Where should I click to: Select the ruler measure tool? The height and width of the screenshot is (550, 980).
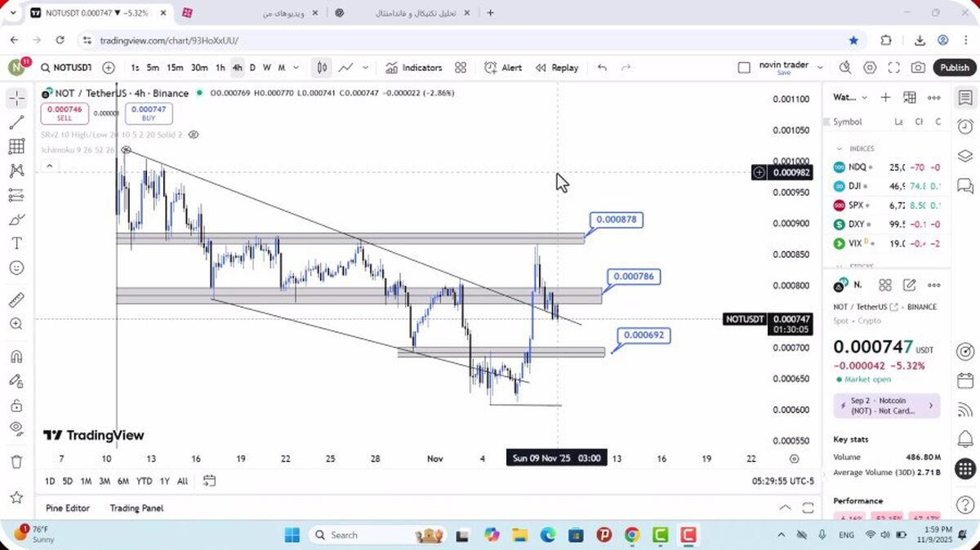pyautogui.click(x=16, y=300)
